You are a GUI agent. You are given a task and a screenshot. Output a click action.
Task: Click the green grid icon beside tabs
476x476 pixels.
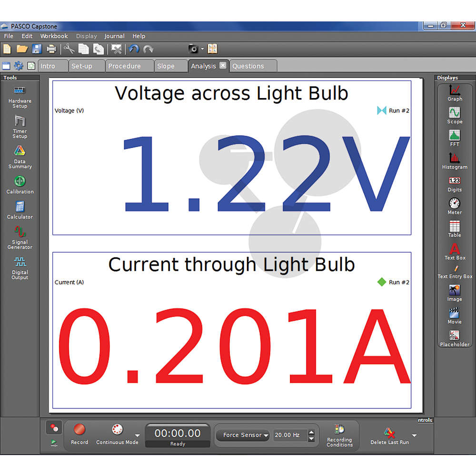coord(31,66)
